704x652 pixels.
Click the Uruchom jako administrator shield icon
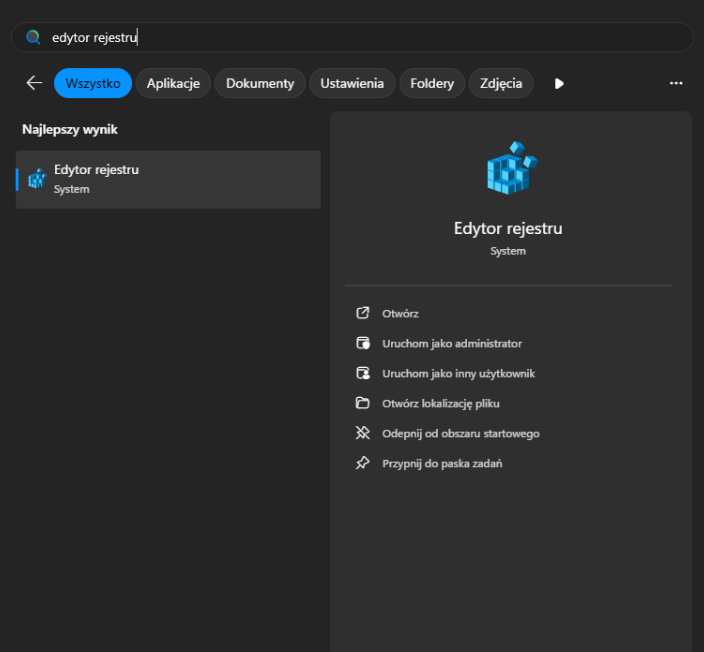coord(363,343)
